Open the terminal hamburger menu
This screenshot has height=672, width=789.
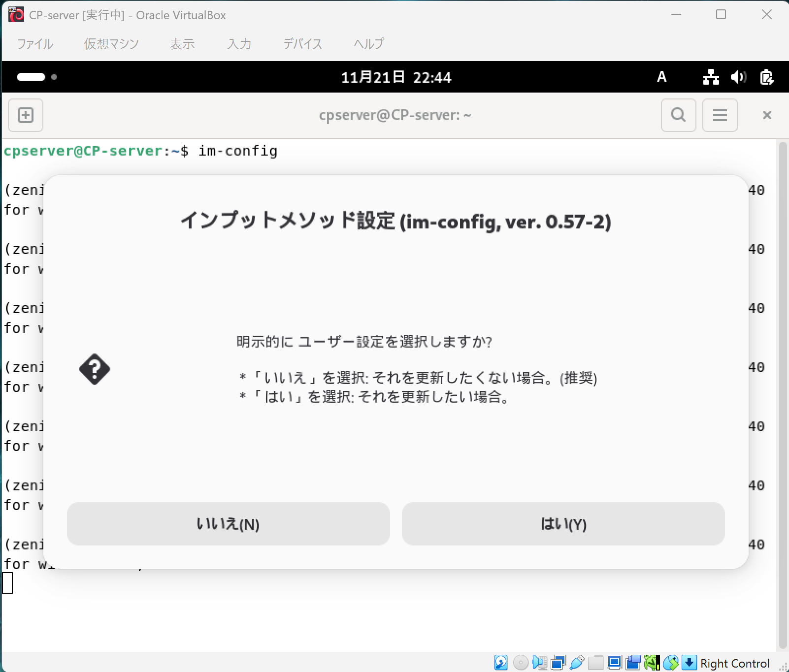pyautogui.click(x=720, y=115)
